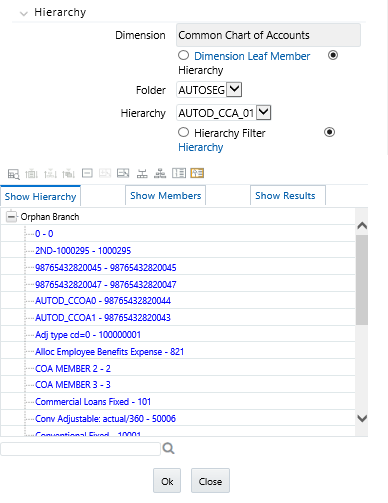Click the vertical scrollbar thumb of tree list
The height and width of the screenshot is (503, 388).
point(362,279)
